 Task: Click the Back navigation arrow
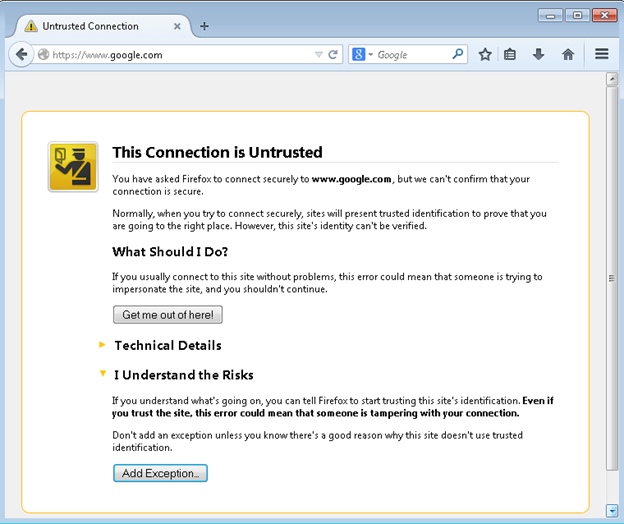point(22,54)
